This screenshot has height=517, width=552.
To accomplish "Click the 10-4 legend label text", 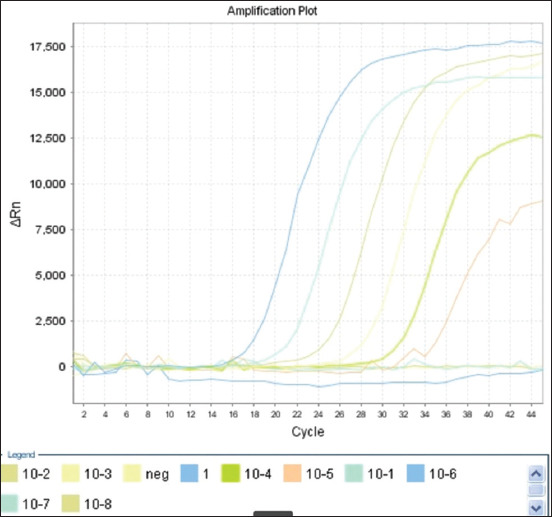I will click(x=258, y=474).
